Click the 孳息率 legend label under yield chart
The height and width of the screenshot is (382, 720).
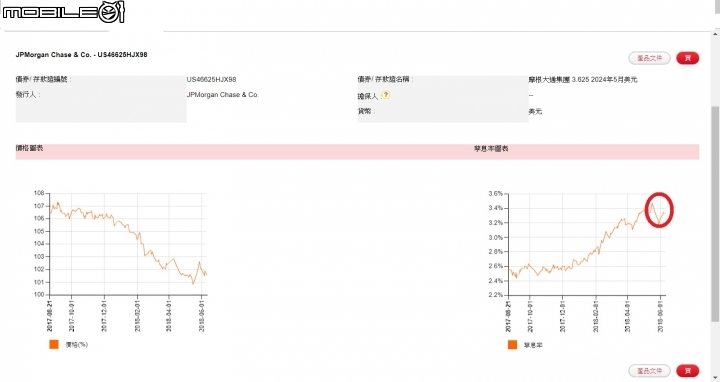(533, 345)
